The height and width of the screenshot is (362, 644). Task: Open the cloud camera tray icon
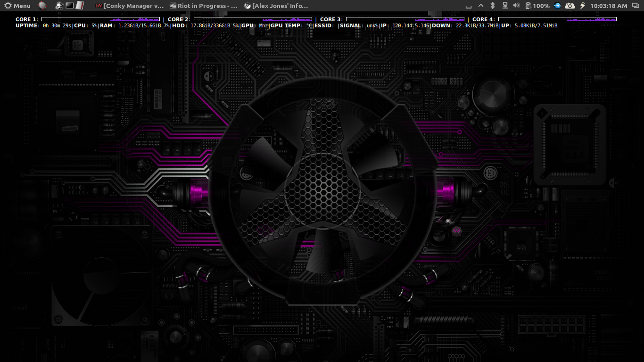click(570, 6)
